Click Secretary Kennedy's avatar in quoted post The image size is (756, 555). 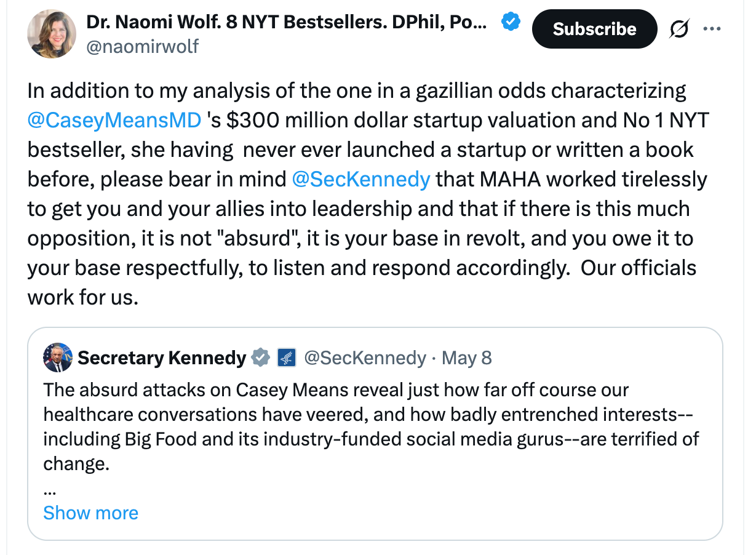[x=58, y=357]
